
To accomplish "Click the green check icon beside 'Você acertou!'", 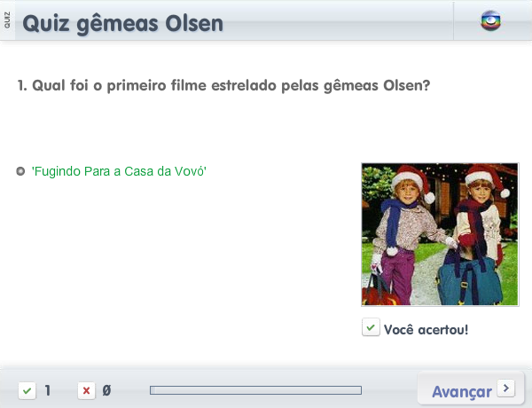I will pyautogui.click(x=371, y=327).
